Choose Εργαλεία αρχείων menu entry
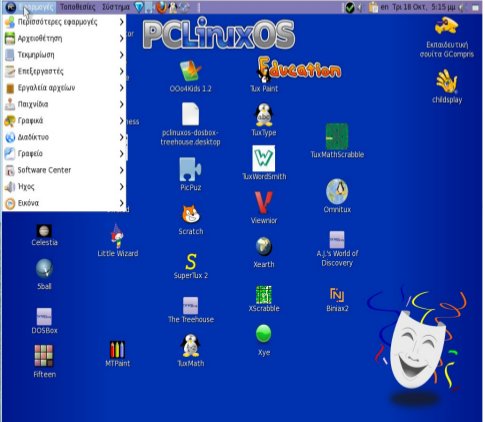The height and width of the screenshot is (422, 485). point(64,88)
